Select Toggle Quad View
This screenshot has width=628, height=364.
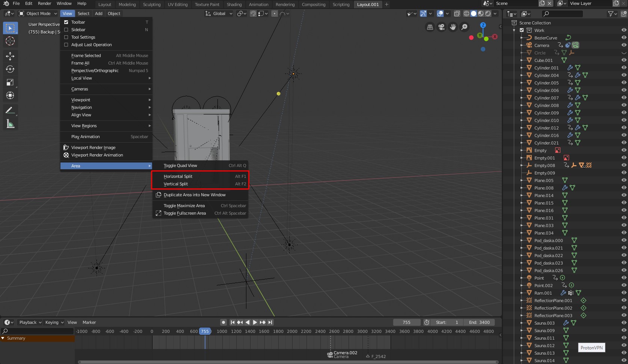[201, 165]
